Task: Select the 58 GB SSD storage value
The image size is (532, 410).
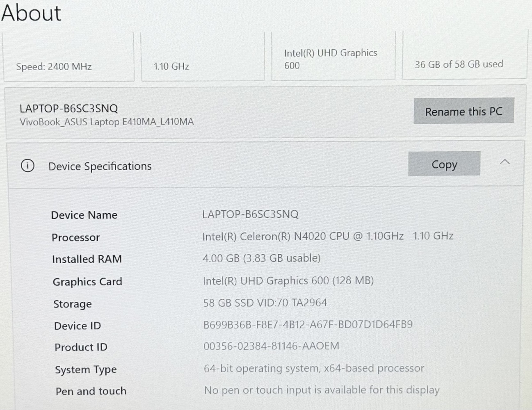Action: [x=265, y=303]
